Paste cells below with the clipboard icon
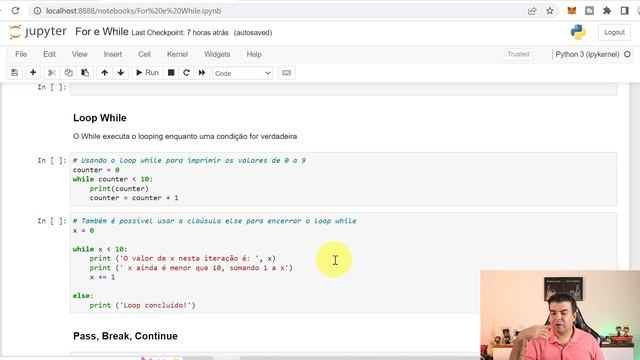Viewport: 640px width, 360px height. pos(85,73)
